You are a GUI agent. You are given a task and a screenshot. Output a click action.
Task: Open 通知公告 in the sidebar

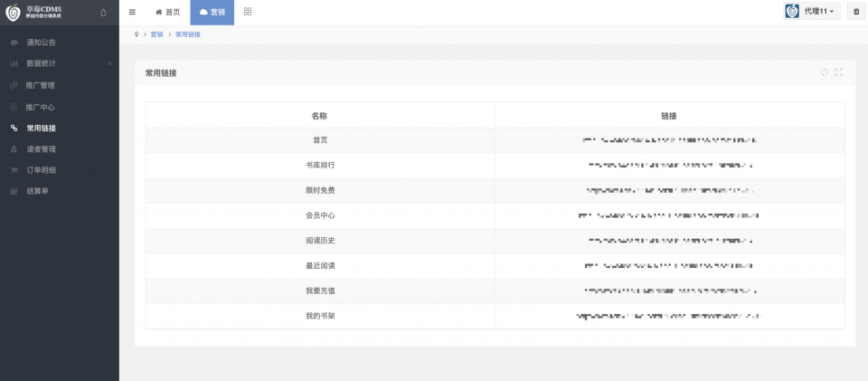pyautogui.click(x=60, y=43)
